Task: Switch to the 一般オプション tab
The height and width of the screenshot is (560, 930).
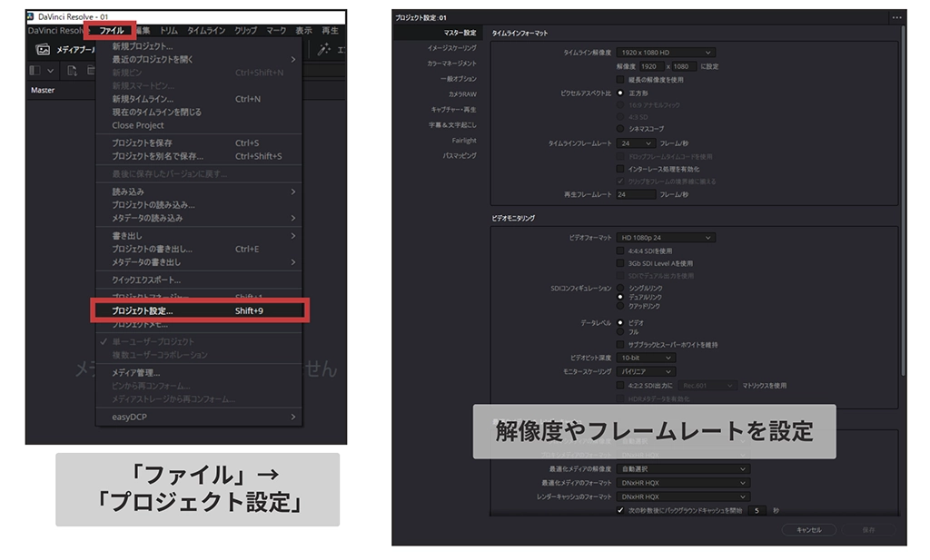Action: pyautogui.click(x=458, y=79)
